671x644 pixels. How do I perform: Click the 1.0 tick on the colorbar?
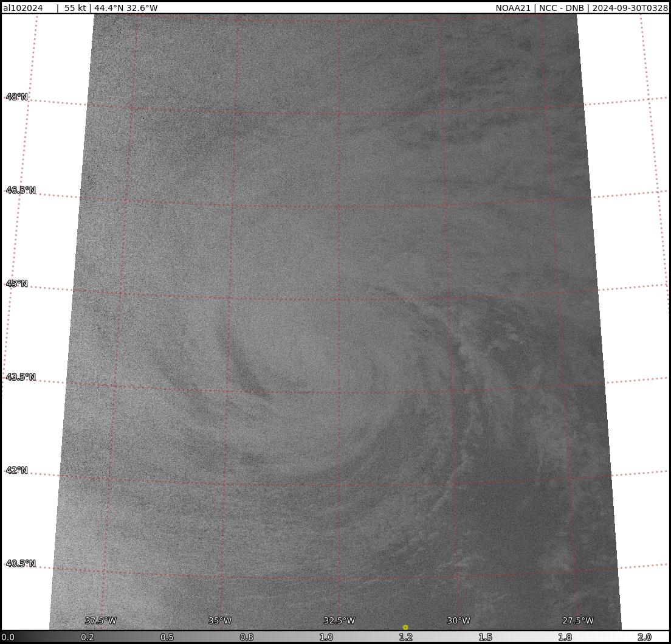click(326, 637)
